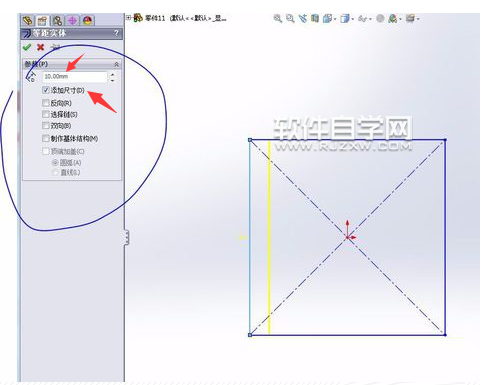The image size is (488, 385).
Task: Confirm the offset with green checkmark
Action: click(x=27, y=47)
